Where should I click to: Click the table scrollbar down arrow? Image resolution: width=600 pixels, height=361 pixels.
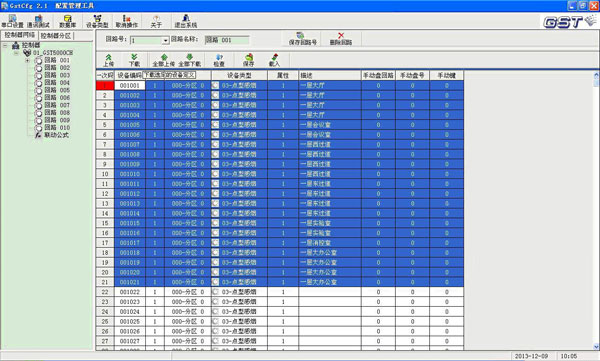tap(596, 346)
